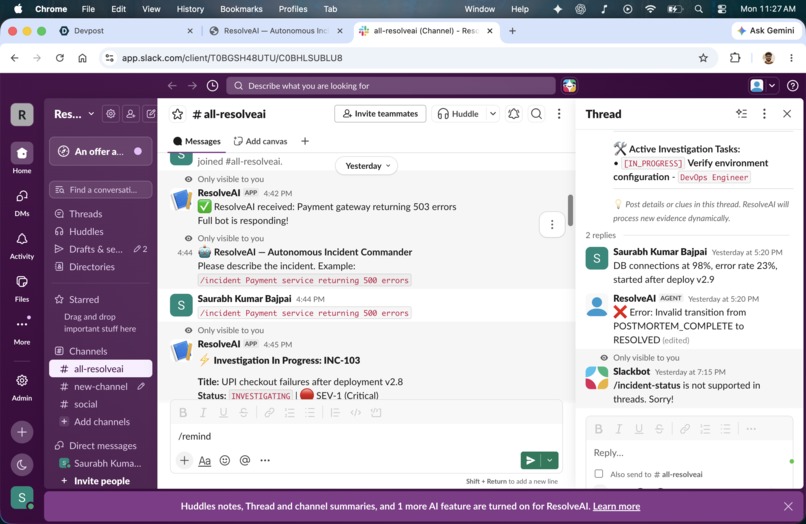The height and width of the screenshot is (524, 806).
Task: Click the message list scrollbar
Action: 570,210
